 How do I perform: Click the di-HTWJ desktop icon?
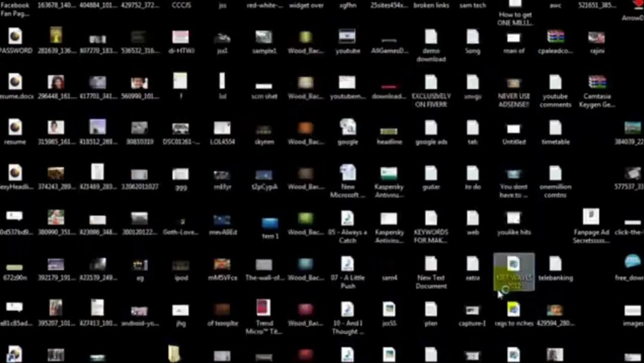click(181, 37)
